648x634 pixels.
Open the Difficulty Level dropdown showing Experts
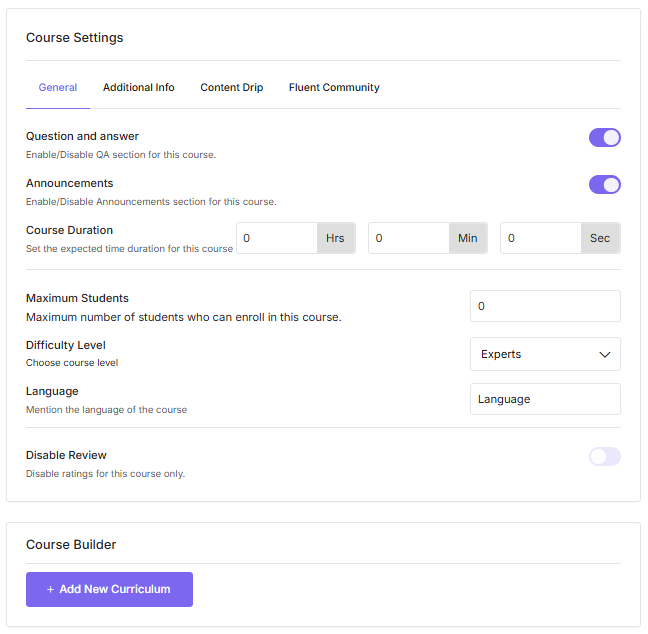click(x=535, y=354)
